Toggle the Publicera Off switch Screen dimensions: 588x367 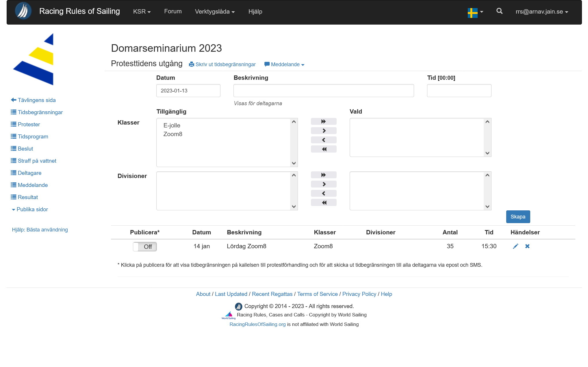(x=145, y=246)
